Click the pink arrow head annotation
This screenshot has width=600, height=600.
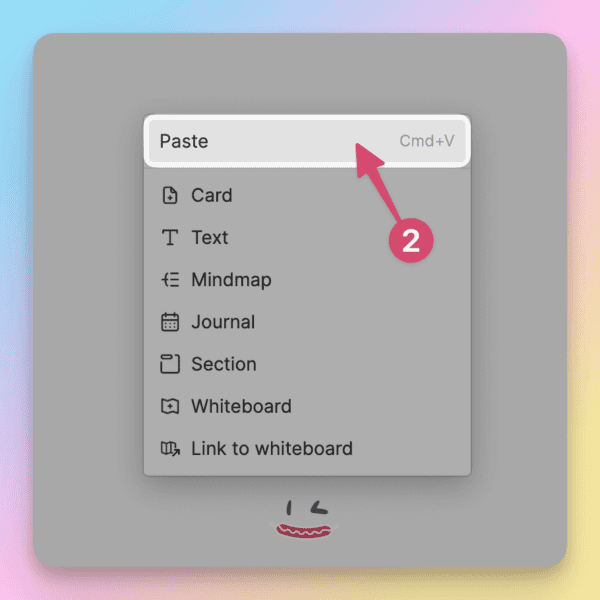(x=367, y=161)
